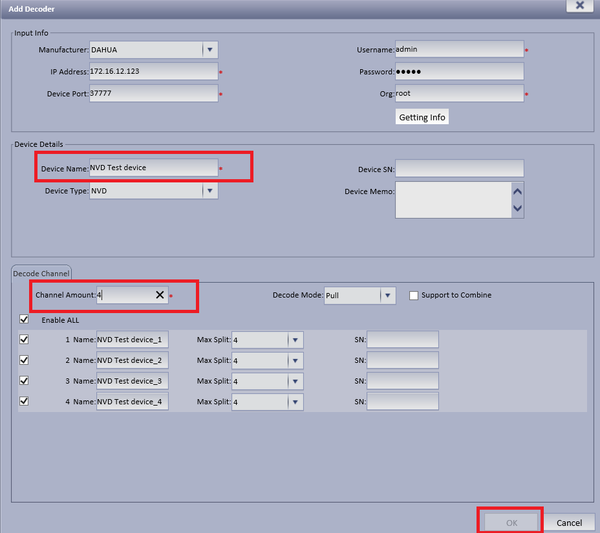Open the Manufacturer dropdown arrow
The image size is (600, 533).
(210, 50)
